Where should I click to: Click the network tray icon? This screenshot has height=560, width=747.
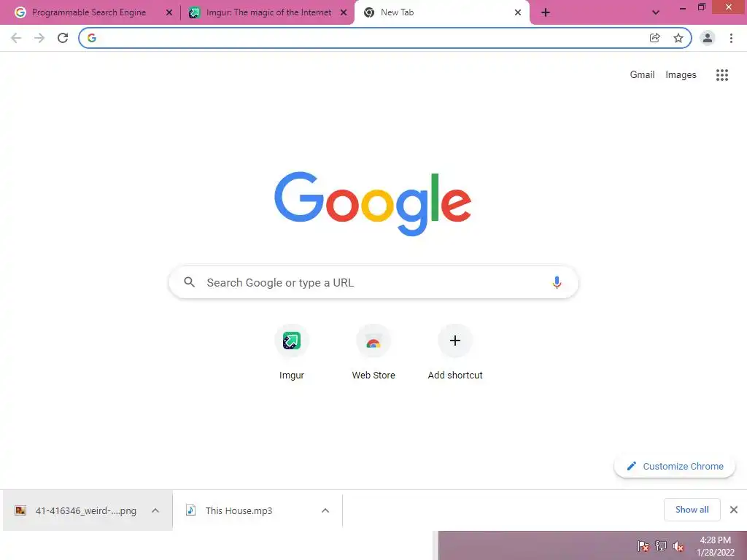pyautogui.click(x=661, y=545)
